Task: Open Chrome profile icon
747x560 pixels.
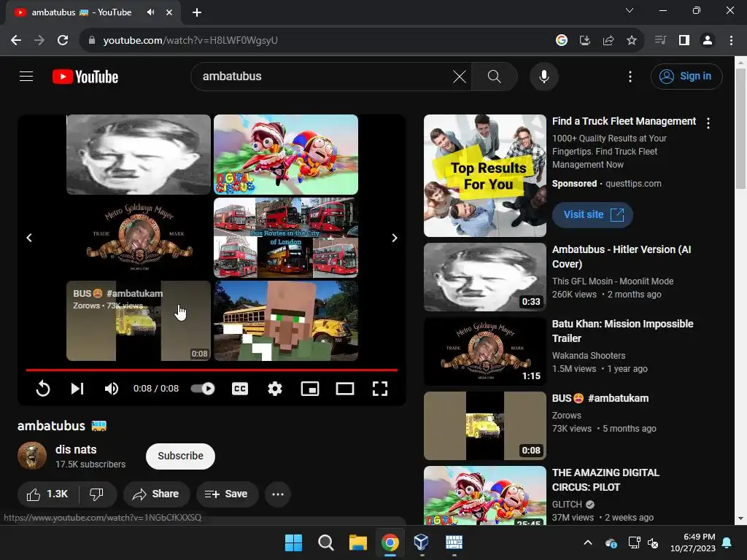Action: 708,41
